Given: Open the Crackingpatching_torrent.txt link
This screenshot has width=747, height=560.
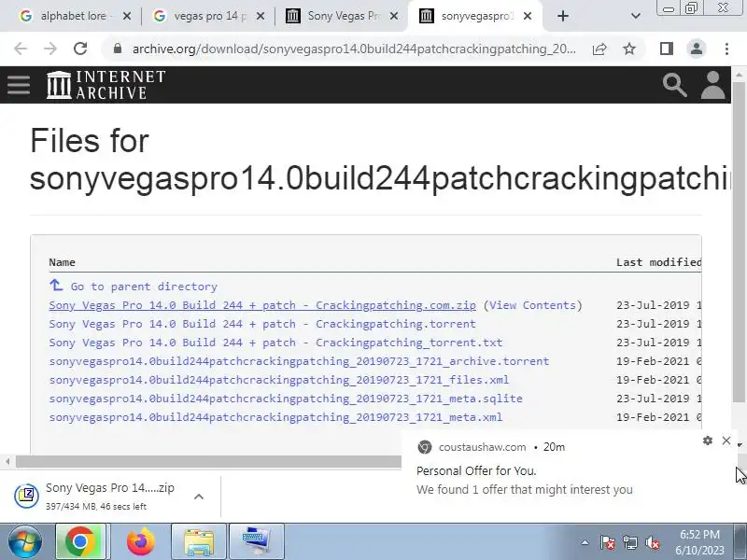Looking at the screenshot, I should point(275,343).
